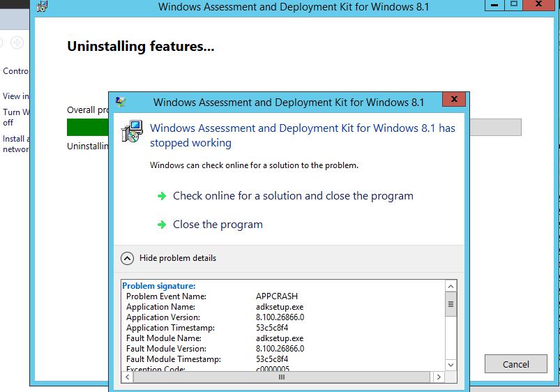Select the APPCRASH value
This screenshot has width=560, height=392.
[277, 296]
